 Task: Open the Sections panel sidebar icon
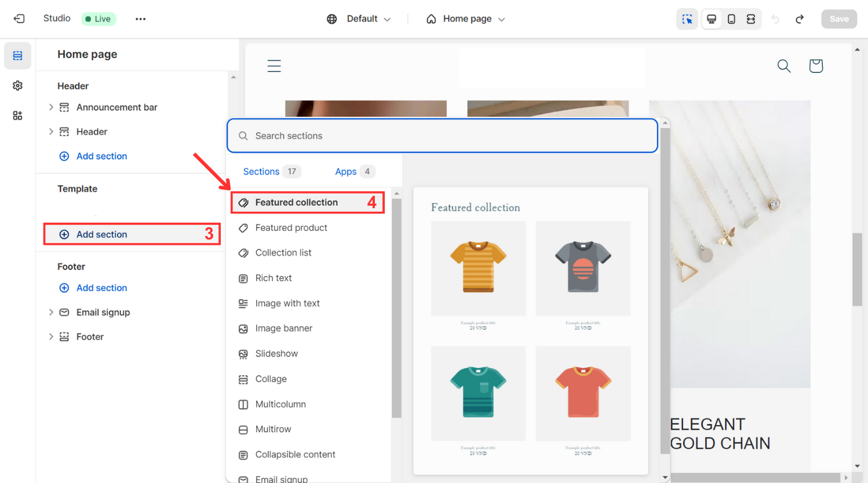point(18,56)
